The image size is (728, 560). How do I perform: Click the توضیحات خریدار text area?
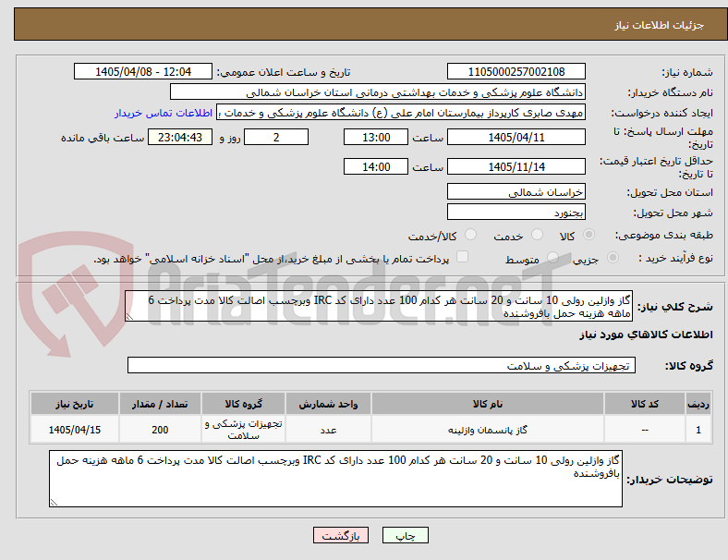pos(335,479)
